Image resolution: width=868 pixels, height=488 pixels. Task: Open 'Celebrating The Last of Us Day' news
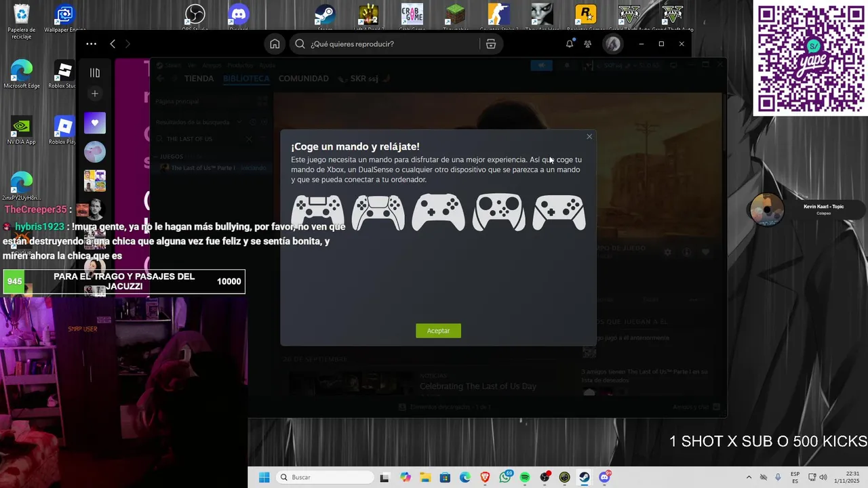tap(477, 386)
